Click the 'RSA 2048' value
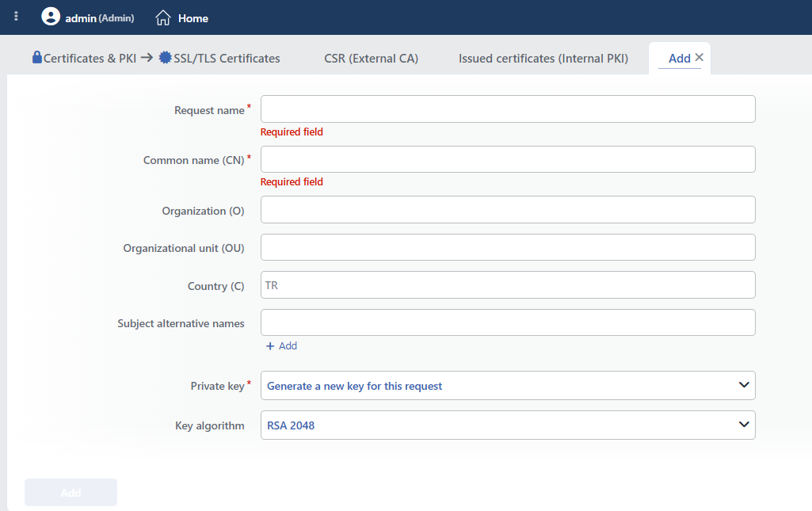The height and width of the screenshot is (511, 812). coord(291,425)
